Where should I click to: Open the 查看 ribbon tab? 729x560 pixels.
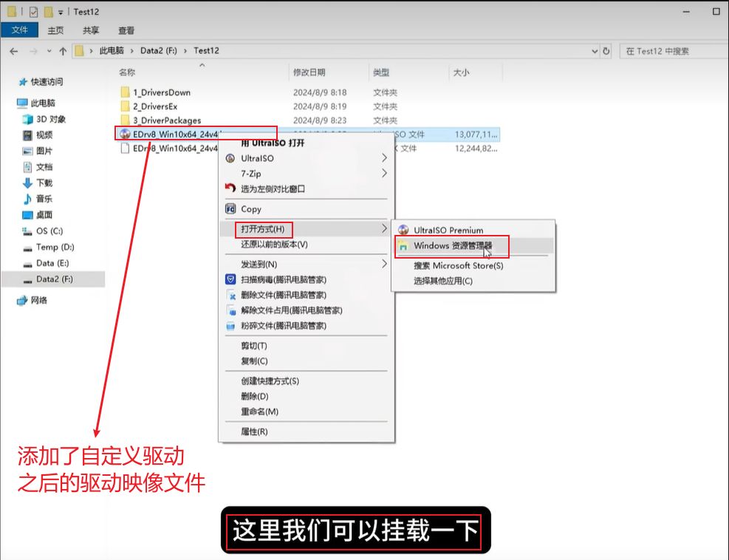point(126,30)
